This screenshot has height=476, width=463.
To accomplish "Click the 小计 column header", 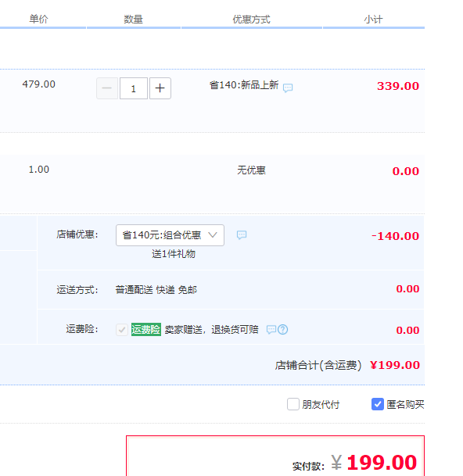I will click(373, 19).
